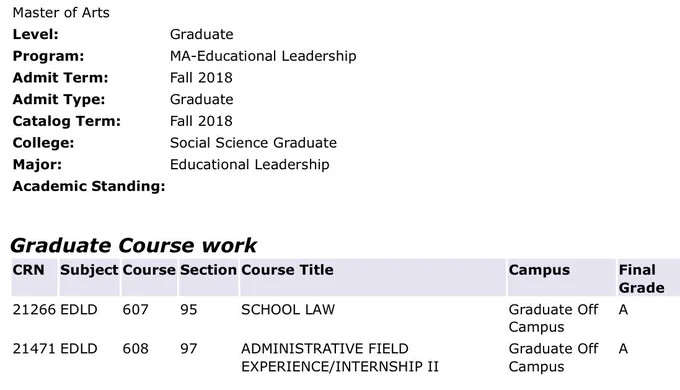Viewport: 680px width, 390px height.
Task: Click the Subject column header
Action: point(89,270)
